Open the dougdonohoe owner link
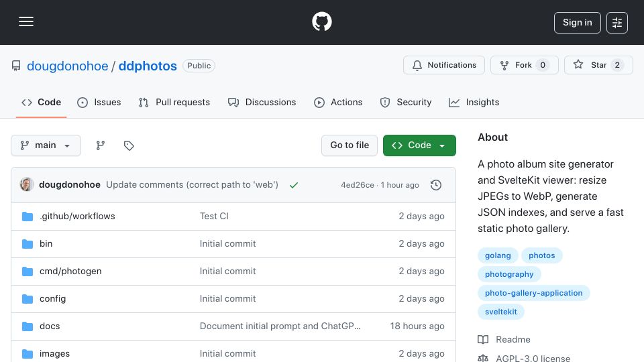The width and height of the screenshot is (644, 362). pyautogui.click(x=67, y=66)
